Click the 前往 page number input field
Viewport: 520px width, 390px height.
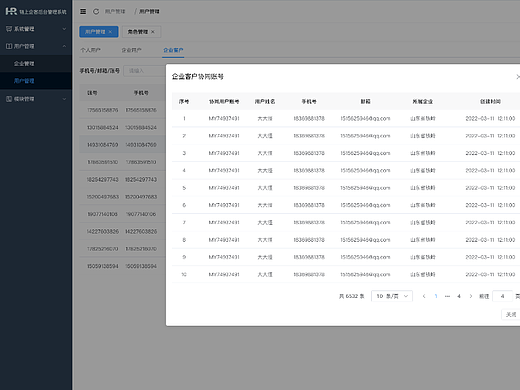click(x=502, y=296)
